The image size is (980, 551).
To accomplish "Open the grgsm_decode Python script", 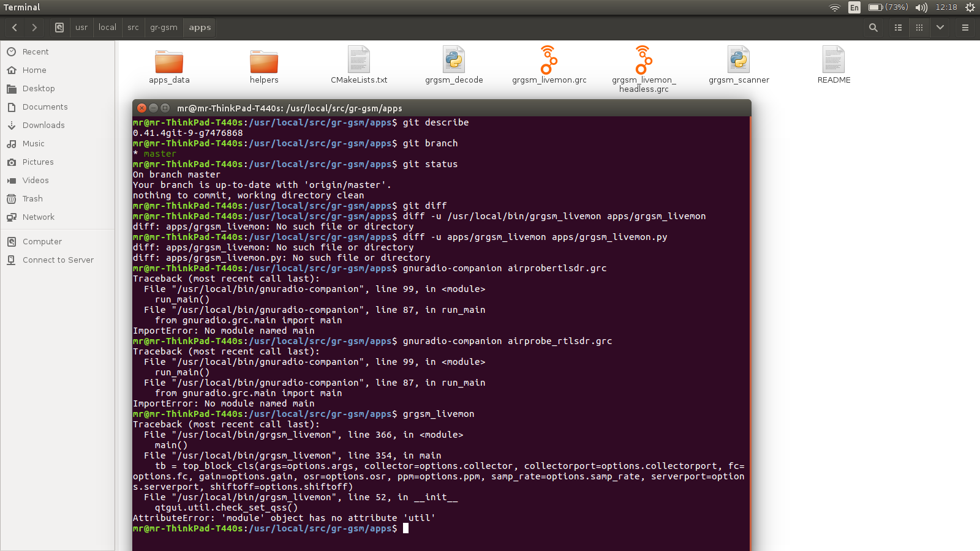I will point(454,61).
